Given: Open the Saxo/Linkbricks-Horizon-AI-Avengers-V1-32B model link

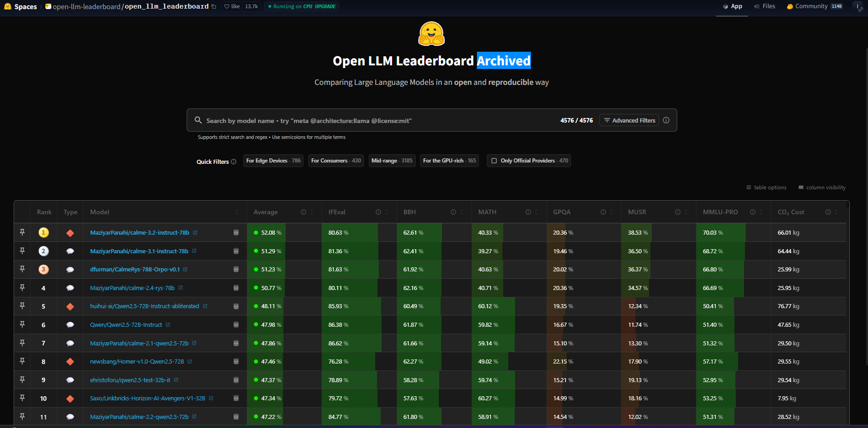Looking at the screenshot, I should coord(148,398).
